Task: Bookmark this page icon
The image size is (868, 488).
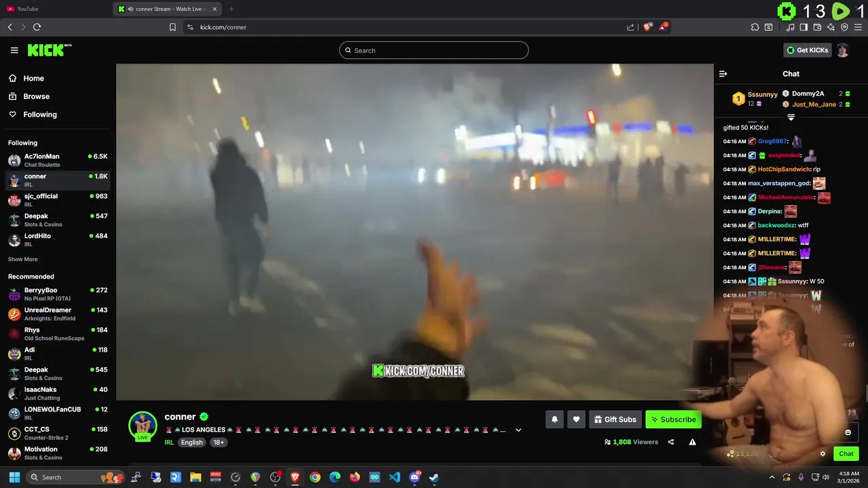Action: click(172, 27)
